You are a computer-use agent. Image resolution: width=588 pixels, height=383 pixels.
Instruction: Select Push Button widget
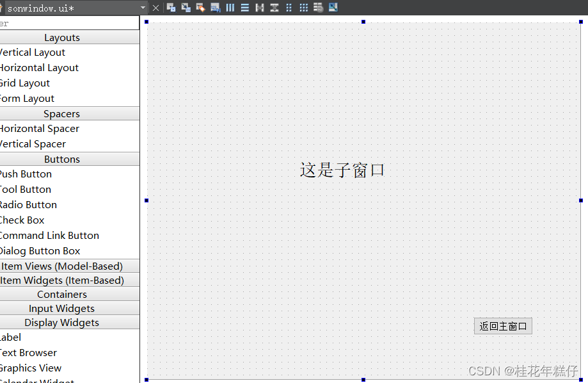69,174
